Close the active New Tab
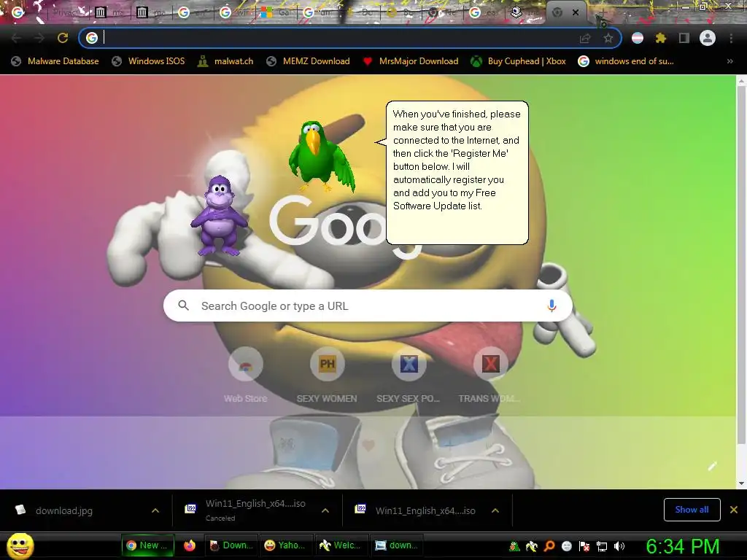Viewport: 747px width, 560px height. 576,12
